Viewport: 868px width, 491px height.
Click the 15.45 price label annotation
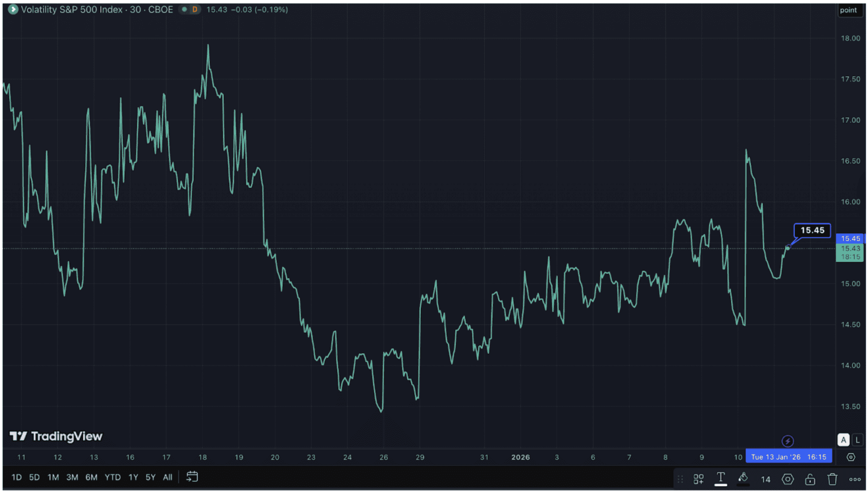(x=812, y=230)
